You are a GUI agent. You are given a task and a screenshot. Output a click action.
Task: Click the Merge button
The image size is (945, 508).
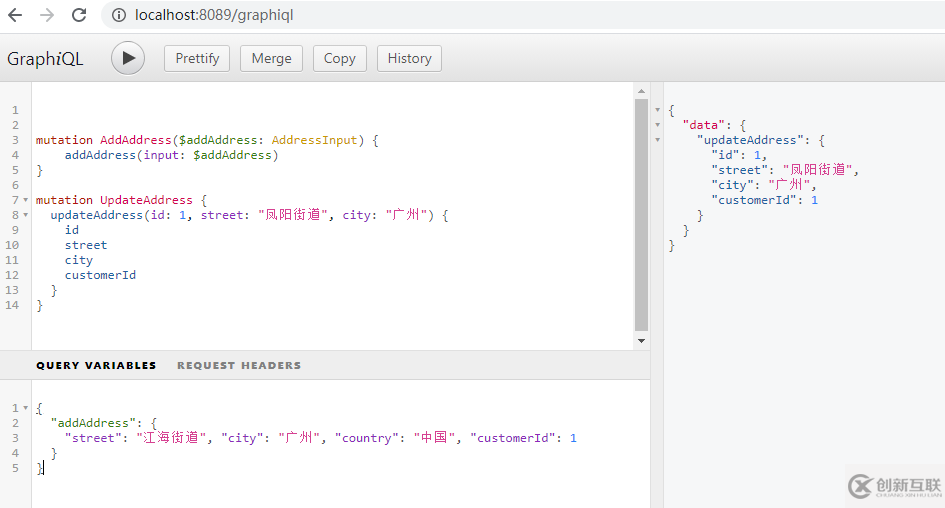(271, 58)
